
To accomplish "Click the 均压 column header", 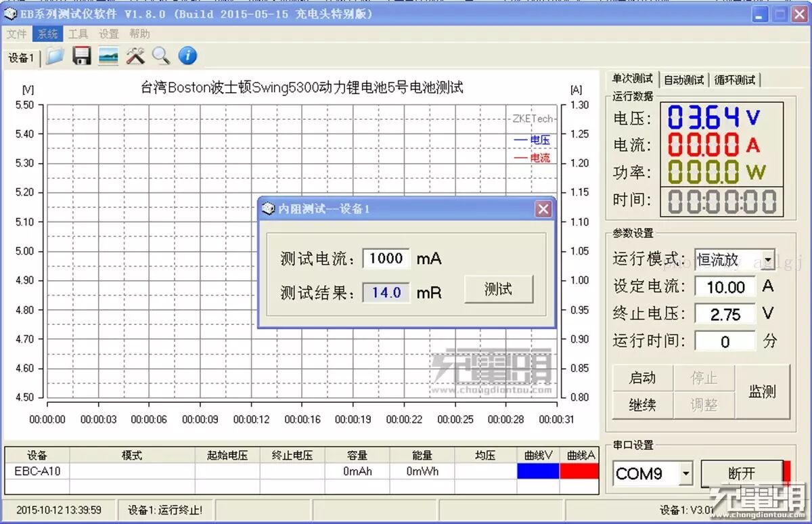I will [x=486, y=456].
